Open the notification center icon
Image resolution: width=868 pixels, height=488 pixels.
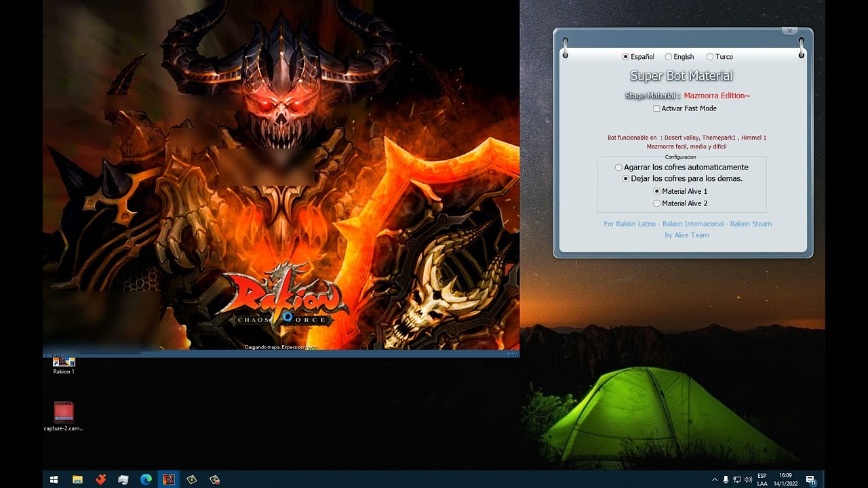[x=810, y=479]
